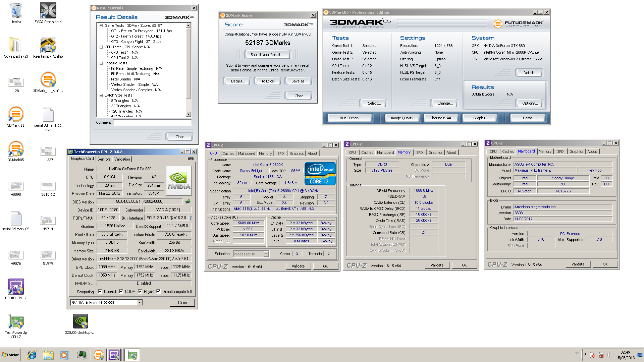The height and width of the screenshot is (362, 644).
Task: Open serial 3dmarrk 11 leve text file
Action: 48,119
